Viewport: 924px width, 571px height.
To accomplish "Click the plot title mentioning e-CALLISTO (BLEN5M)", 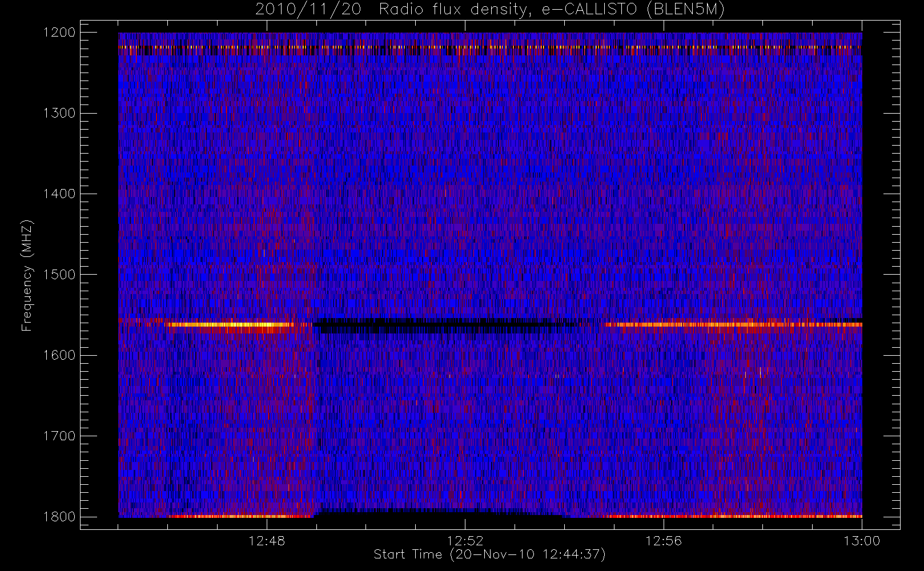I will pyautogui.click(x=490, y=10).
